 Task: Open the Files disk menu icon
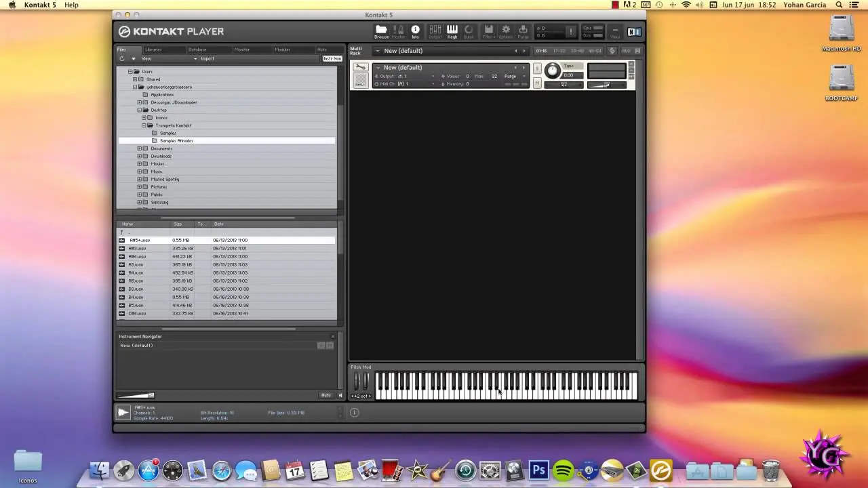[x=488, y=31]
